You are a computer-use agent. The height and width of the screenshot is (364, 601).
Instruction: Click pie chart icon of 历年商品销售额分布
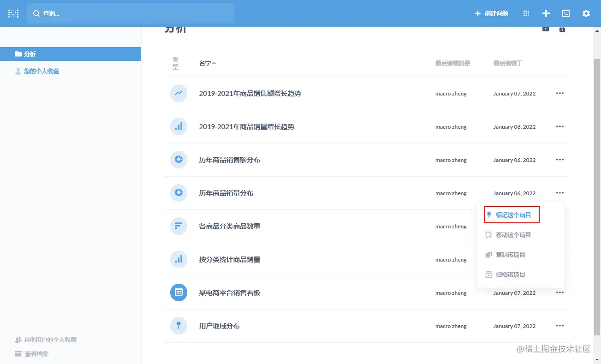[x=179, y=160]
